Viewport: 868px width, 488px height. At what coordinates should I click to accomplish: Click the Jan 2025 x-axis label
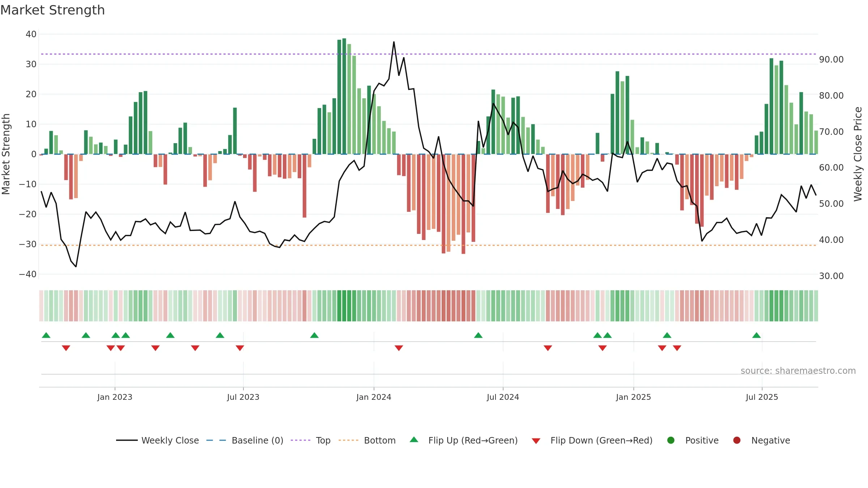click(633, 397)
